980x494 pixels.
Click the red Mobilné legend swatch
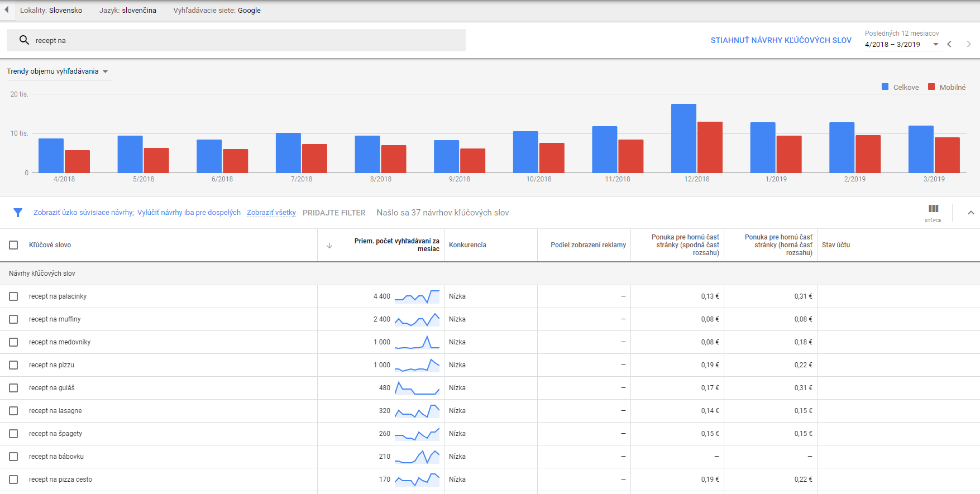click(x=931, y=87)
